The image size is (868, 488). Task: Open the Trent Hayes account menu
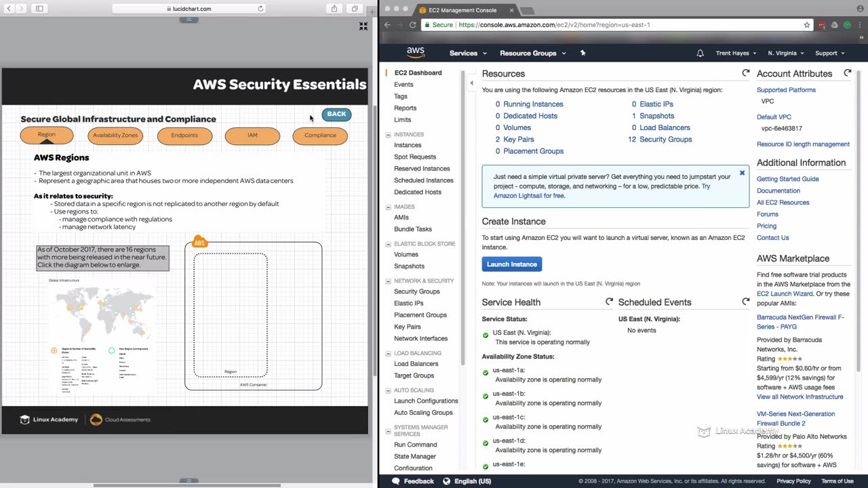coord(738,53)
